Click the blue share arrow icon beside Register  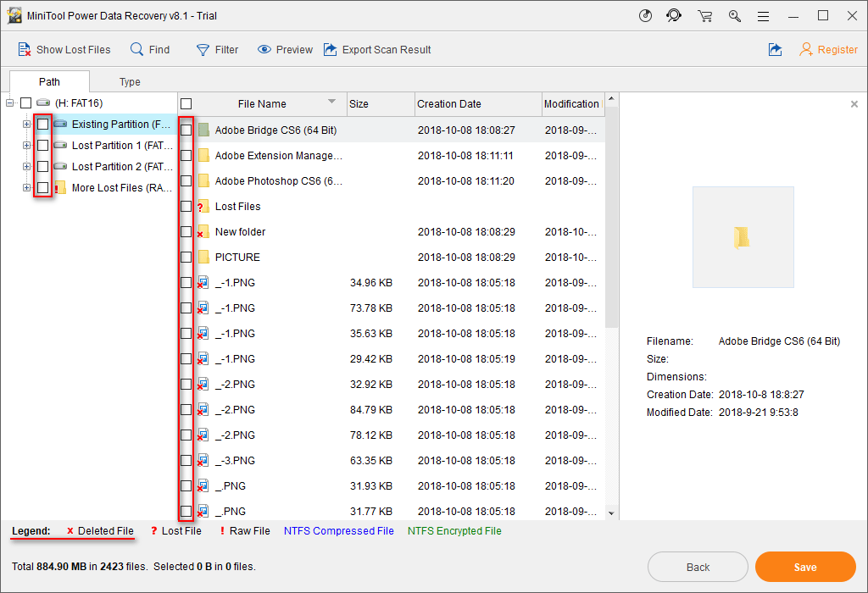click(775, 50)
